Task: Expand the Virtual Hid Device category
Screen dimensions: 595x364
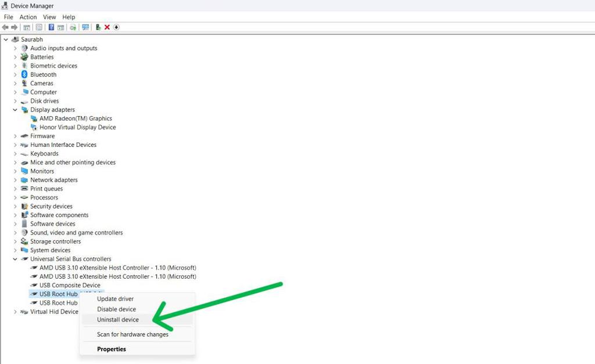Action: coord(15,312)
